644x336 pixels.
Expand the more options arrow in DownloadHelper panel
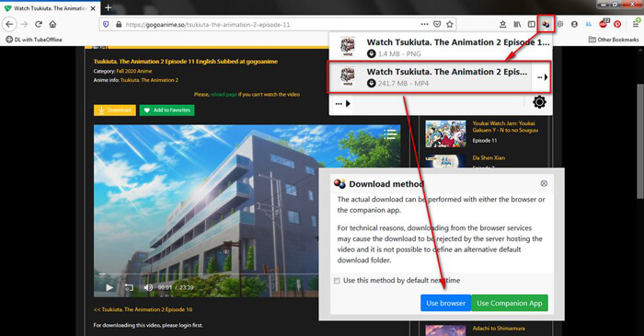click(x=342, y=103)
